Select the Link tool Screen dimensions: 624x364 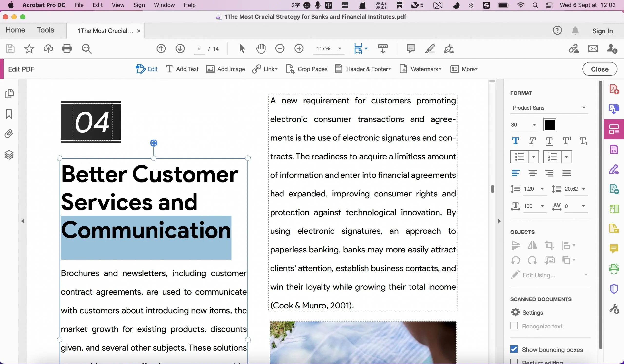(265, 69)
